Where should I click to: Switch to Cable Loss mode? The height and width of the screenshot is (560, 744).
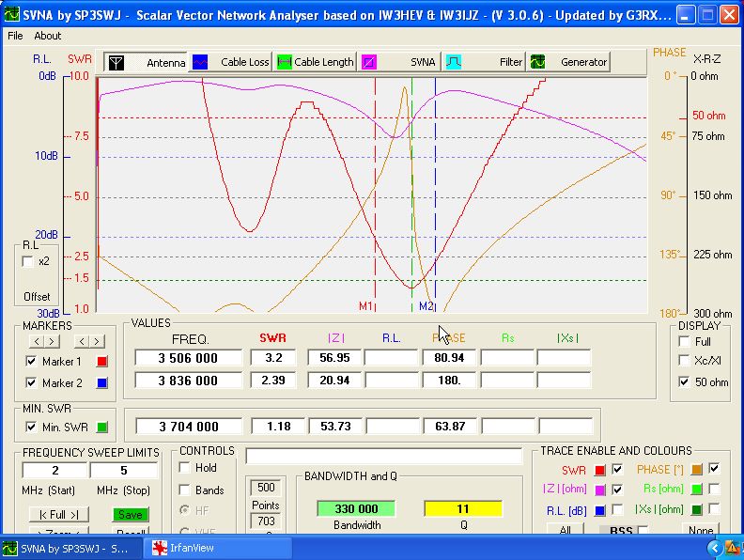200,62
